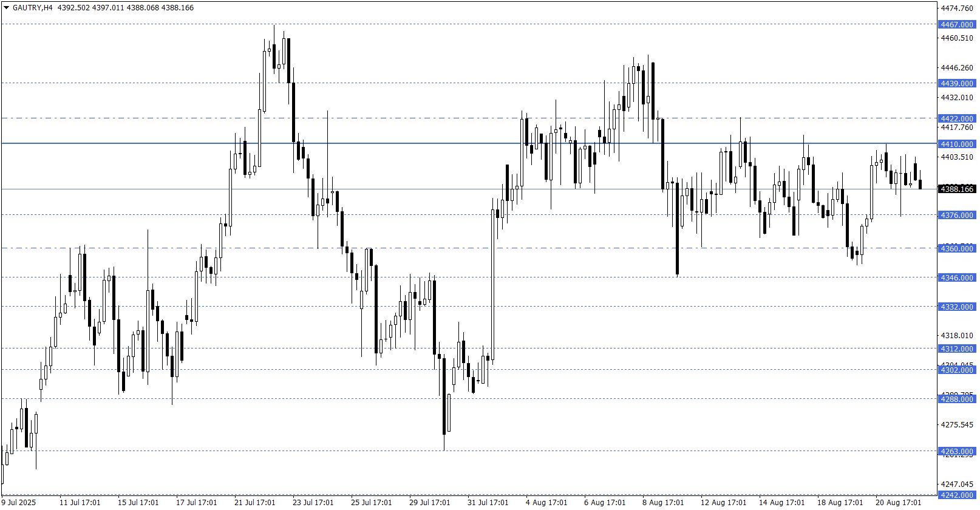Select the 4332.000 price level label
Image resolution: width=980 pixels, height=510 pixels.
[x=957, y=307]
